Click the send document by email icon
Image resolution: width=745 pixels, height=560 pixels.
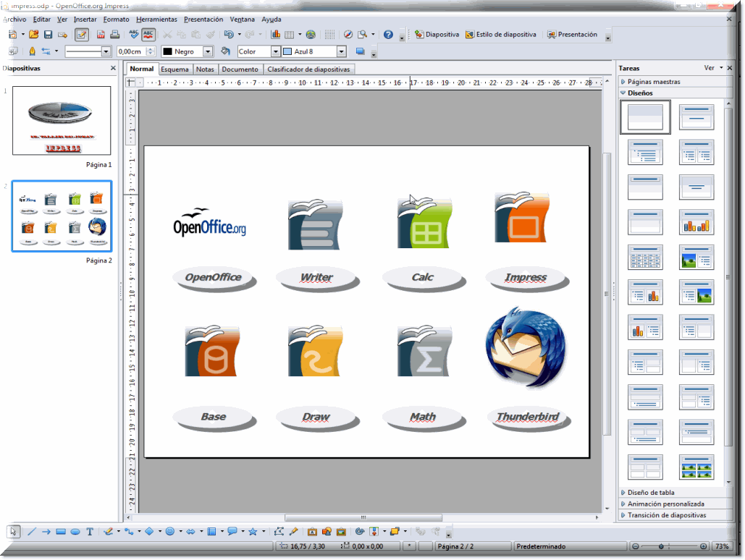coord(62,35)
